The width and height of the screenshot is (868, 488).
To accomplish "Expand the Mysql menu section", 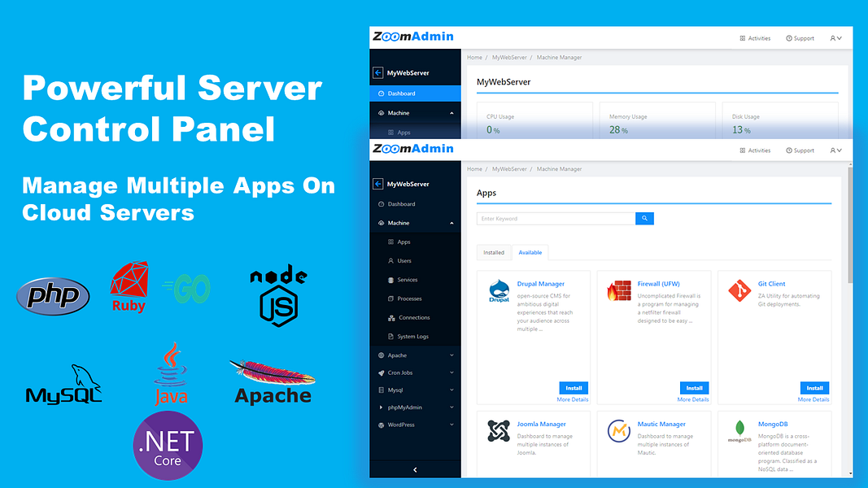I will click(x=415, y=390).
